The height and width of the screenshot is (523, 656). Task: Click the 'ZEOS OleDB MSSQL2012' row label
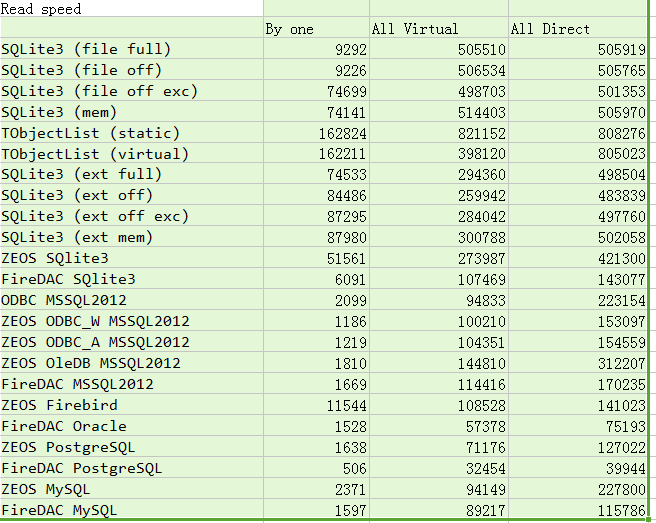[x=132, y=362]
